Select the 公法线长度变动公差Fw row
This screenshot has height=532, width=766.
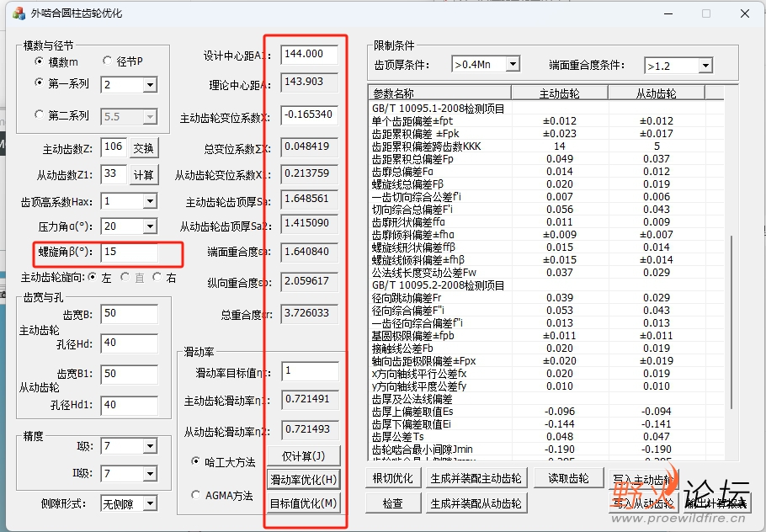[x=546, y=272]
